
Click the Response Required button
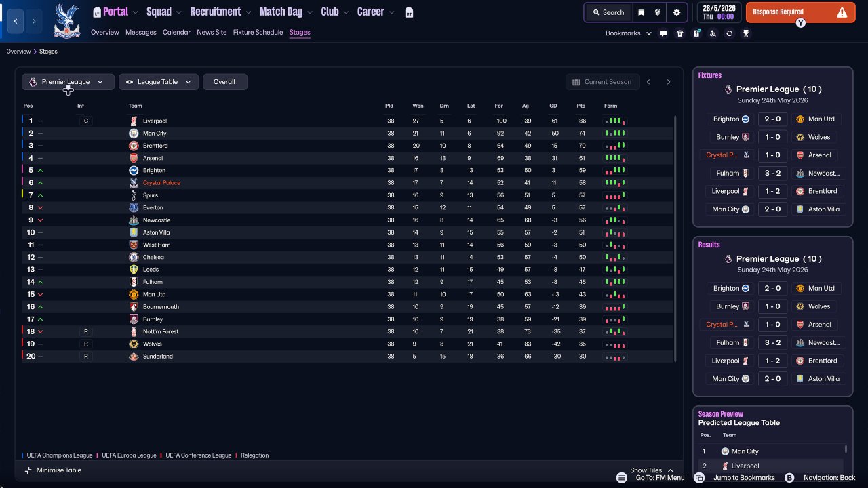click(x=800, y=12)
